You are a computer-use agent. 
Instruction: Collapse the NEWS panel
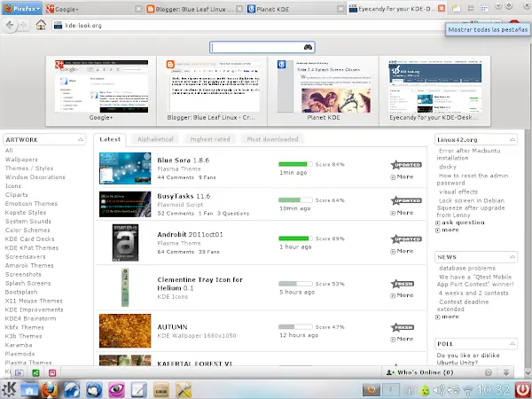tap(512, 257)
